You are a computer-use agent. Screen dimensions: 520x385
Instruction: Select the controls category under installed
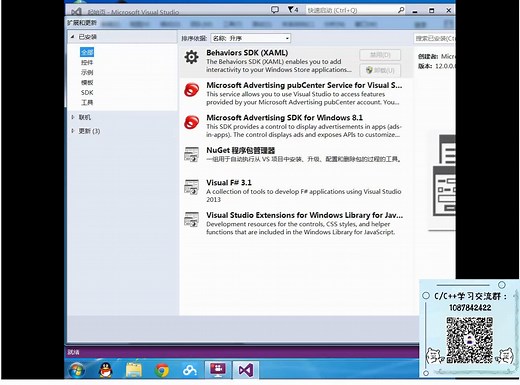coord(87,62)
